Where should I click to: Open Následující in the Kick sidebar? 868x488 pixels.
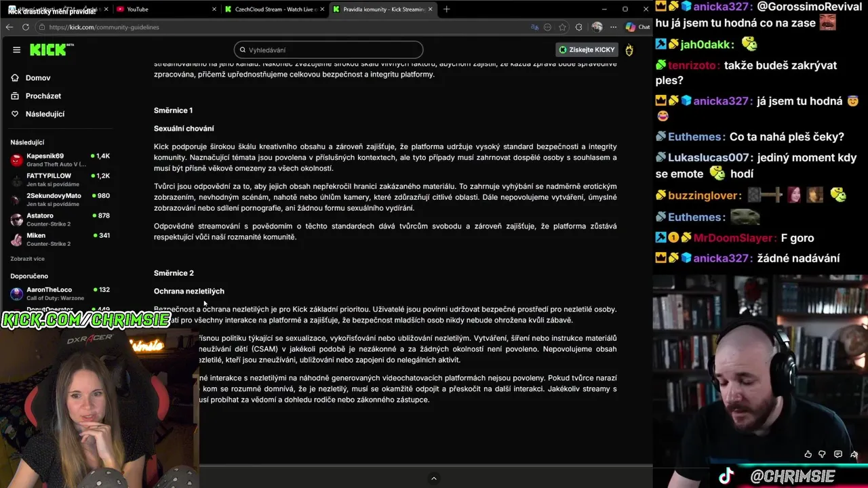click(x=45, y=114)
